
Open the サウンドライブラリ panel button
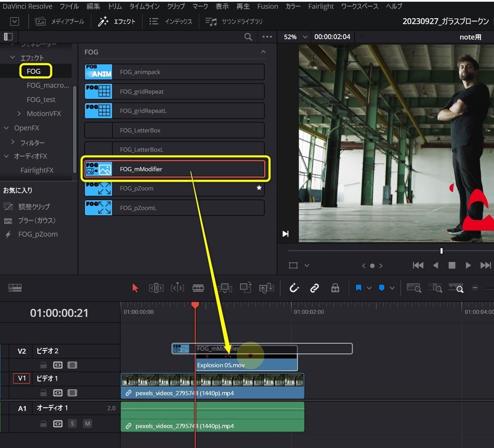(x=233, y=21)
